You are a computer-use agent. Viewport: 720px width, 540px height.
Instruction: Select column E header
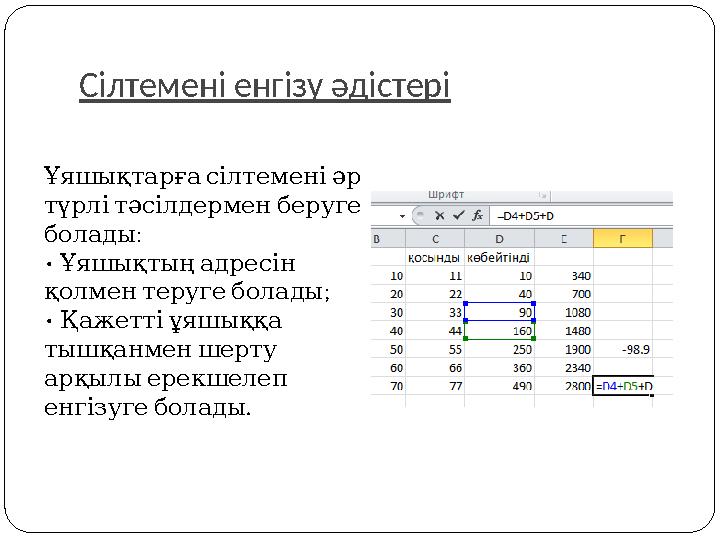564,239
